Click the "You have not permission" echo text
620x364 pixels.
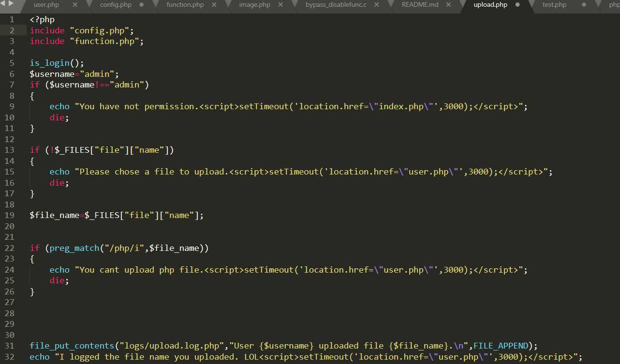[139, 106]
